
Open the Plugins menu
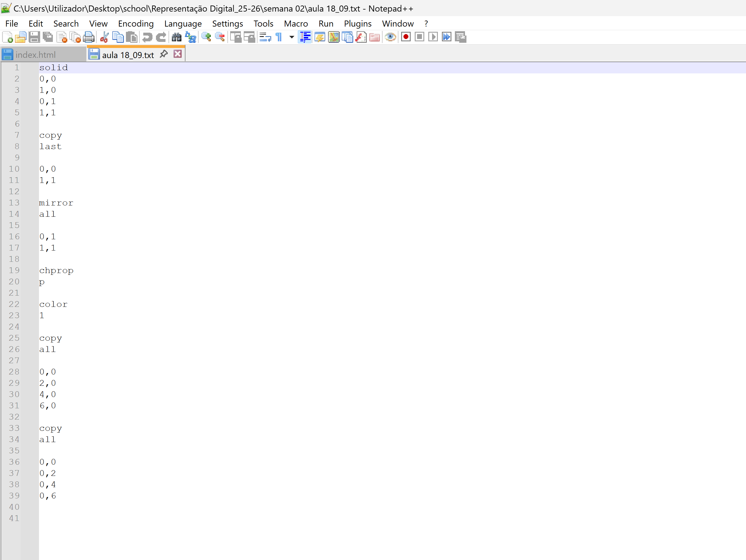pyautogui.click(x=358, y=24)
